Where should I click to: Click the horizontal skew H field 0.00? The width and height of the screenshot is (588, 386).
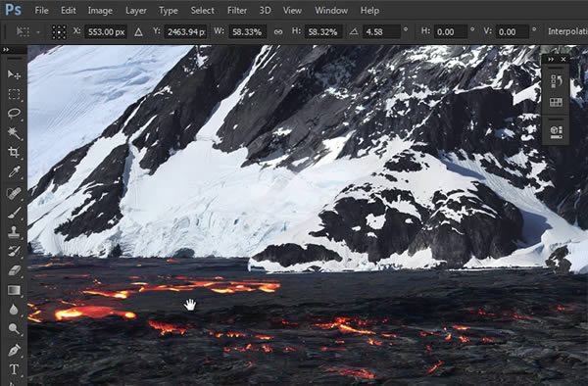[x=451, y=32]
